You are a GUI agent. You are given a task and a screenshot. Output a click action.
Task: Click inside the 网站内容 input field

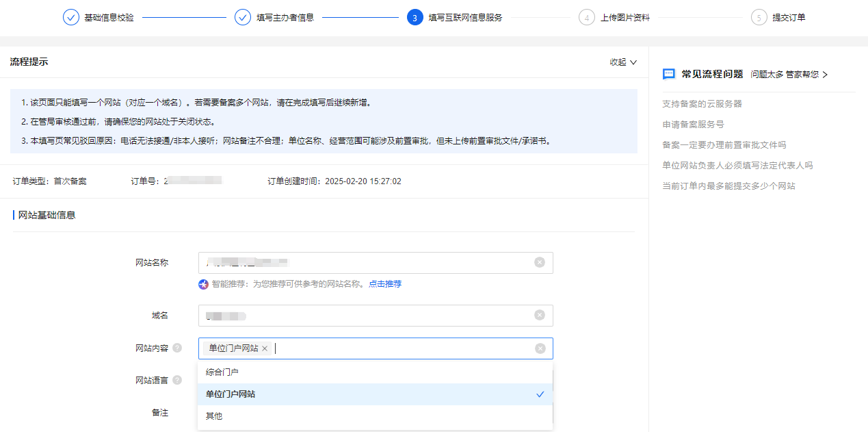[x=404, y=348]
